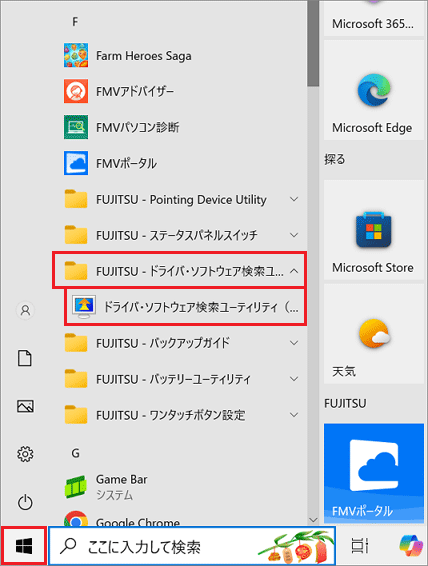
Task: Select the Google Chrome label
Action: click(x=138, y=522)
